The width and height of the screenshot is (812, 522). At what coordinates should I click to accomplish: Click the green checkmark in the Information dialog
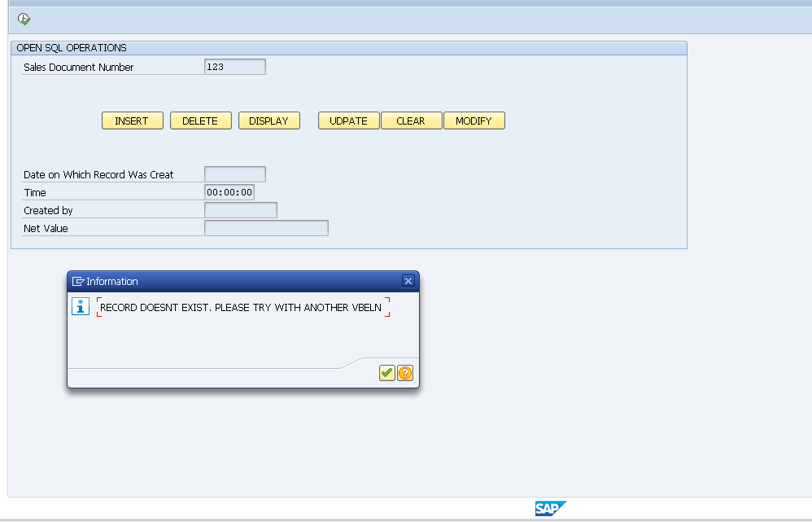(x=387, y=373)
